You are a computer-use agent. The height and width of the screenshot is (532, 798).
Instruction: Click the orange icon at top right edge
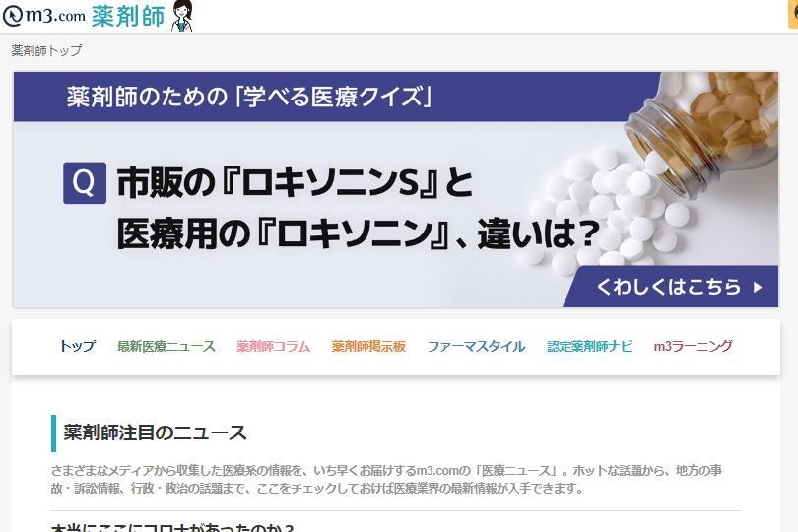click(793, 14)
